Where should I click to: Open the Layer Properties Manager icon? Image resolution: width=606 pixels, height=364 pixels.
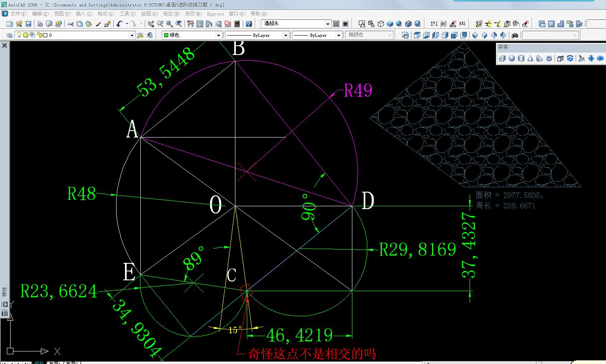[10, 35]
